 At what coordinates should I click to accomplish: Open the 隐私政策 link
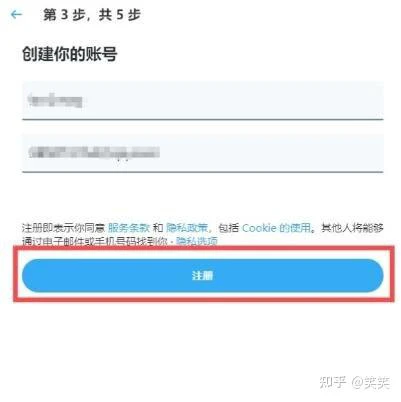[187, 228]
